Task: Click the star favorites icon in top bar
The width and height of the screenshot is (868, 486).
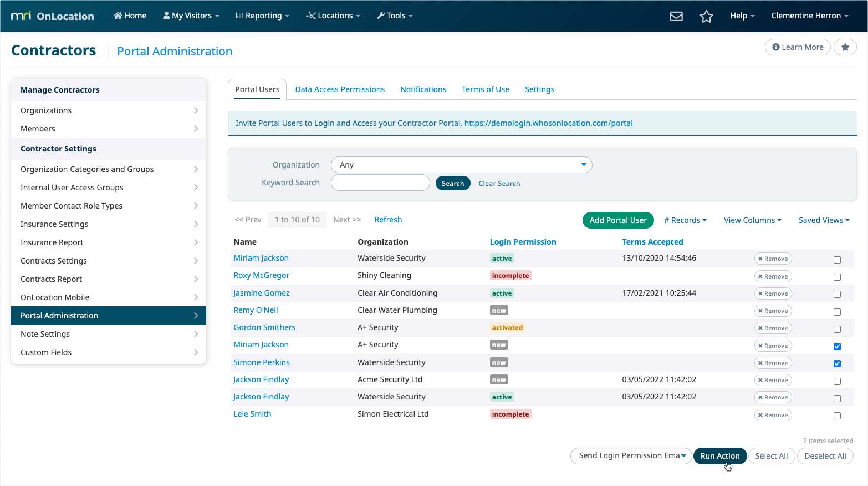Action: point(706,16)
